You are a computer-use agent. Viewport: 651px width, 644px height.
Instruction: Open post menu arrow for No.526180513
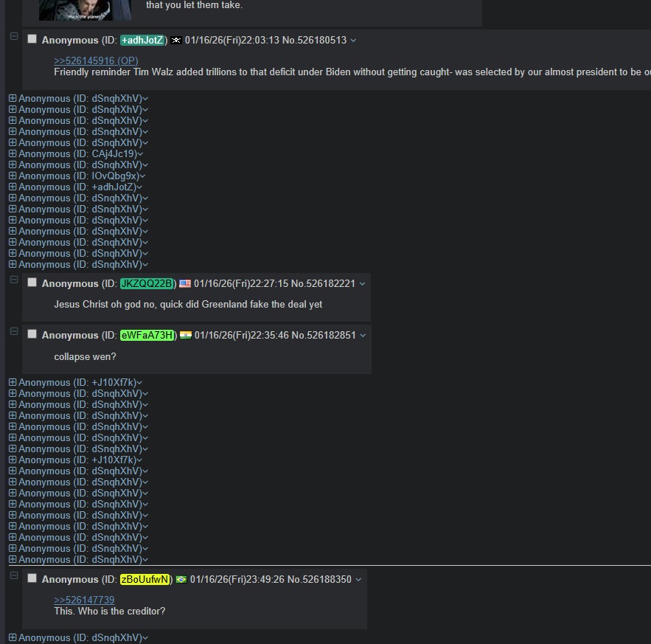pos(353,41)
